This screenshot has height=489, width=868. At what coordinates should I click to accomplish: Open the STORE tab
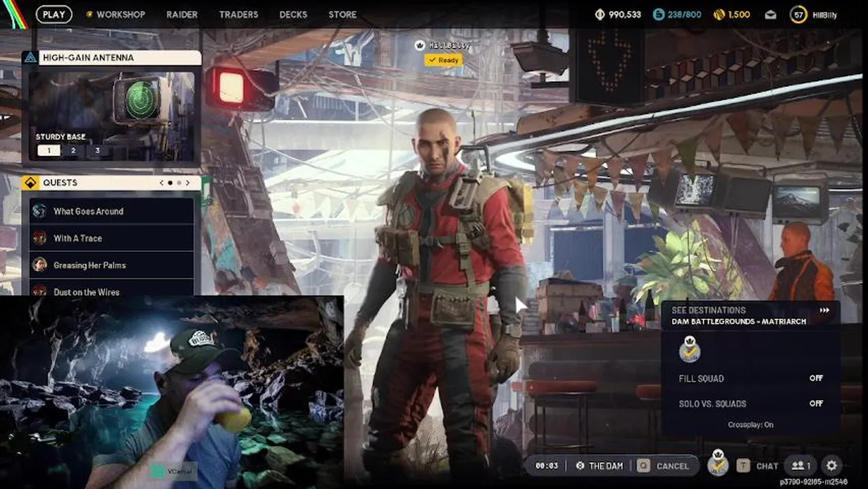point(342,14)
